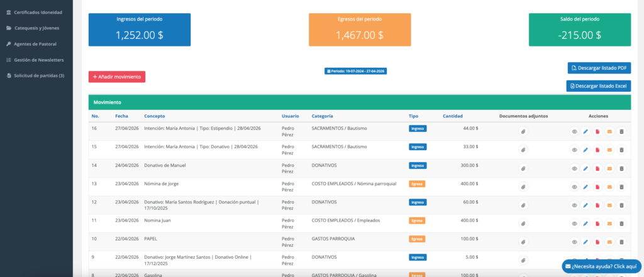Go to Gestión de Newsletters menu item

click(x=39, y=60)
